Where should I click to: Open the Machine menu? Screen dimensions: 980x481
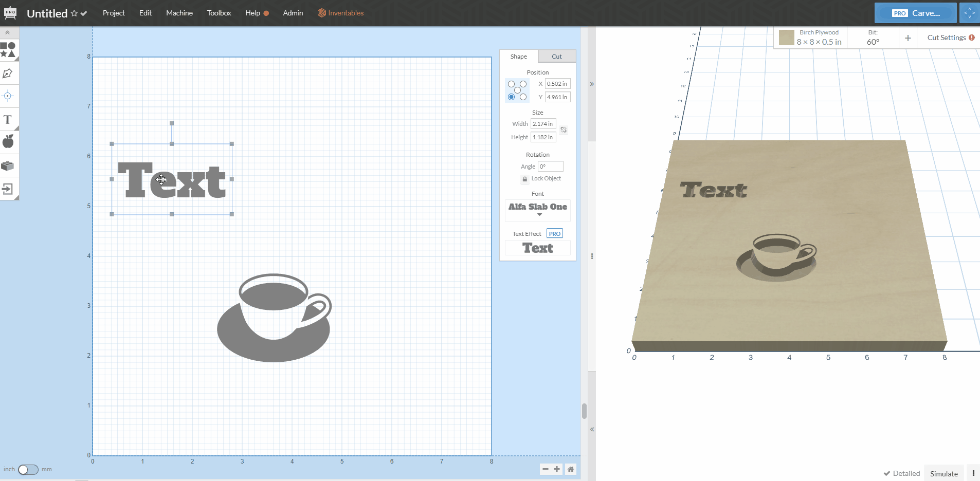(179, 13)
